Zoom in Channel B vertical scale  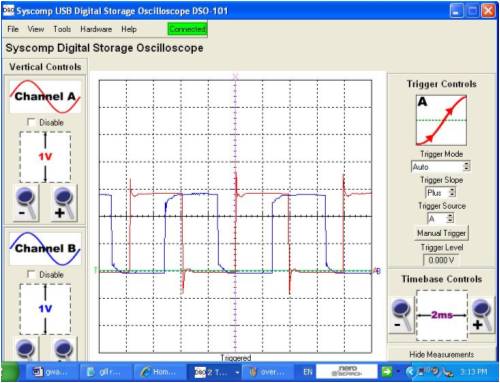[64, 349]
